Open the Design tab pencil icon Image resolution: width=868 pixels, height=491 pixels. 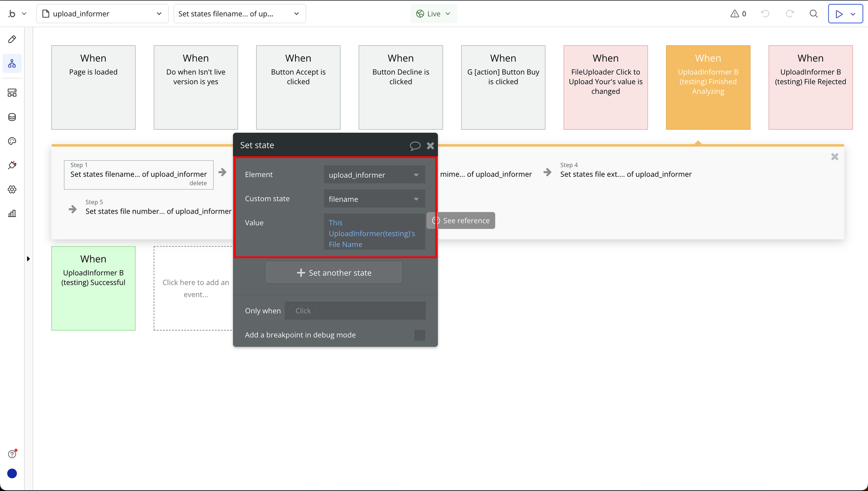pos(12,39)
